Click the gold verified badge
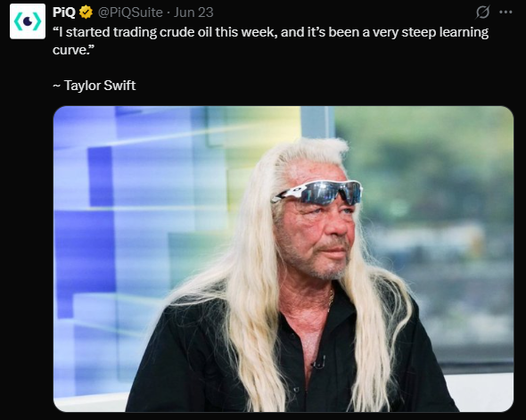526x420 pixels. (86, 12)
